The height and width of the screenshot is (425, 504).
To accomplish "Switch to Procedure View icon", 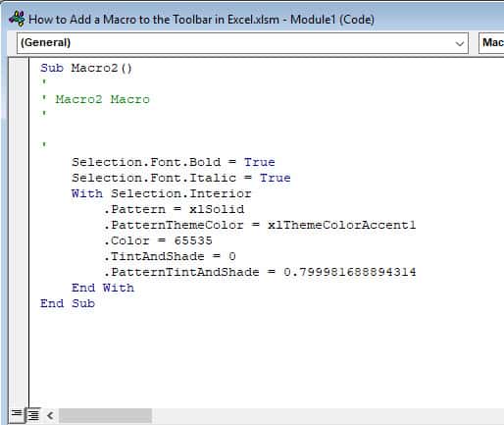I will 17,414.
